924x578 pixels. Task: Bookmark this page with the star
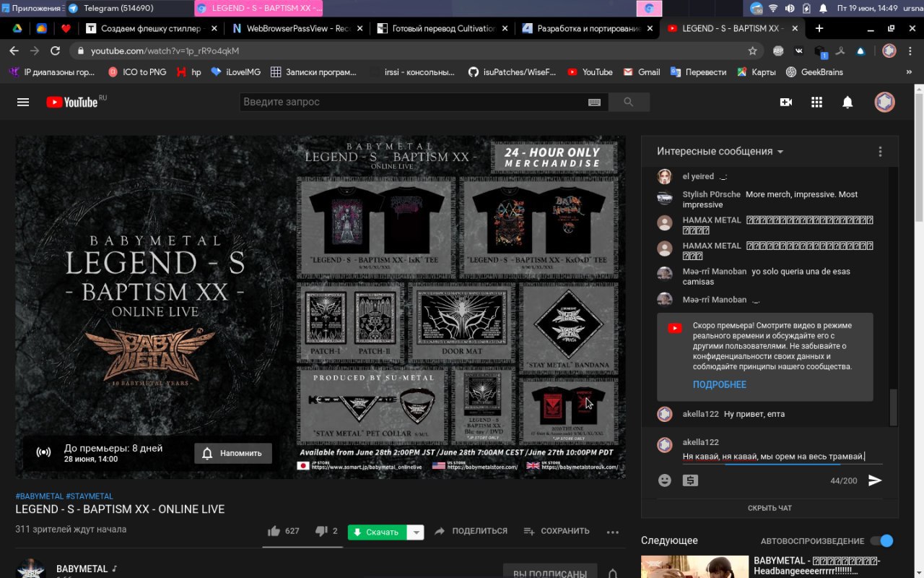coord(752,51)
